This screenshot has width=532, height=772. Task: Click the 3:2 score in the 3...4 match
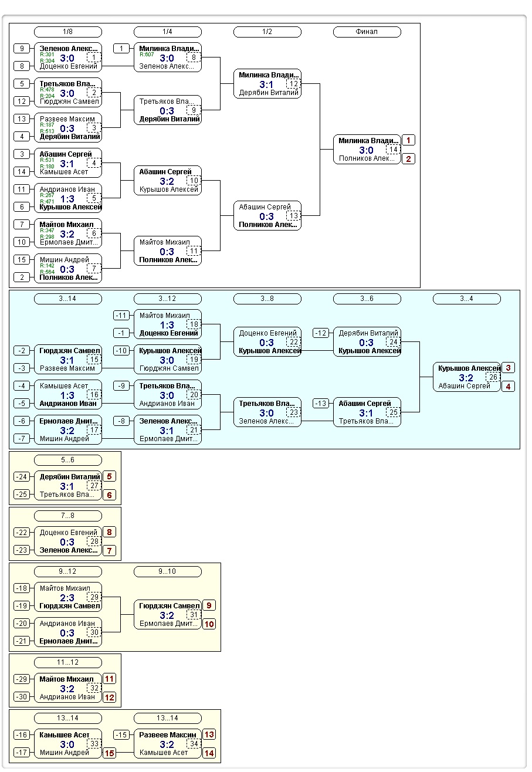tap(466, 377)
